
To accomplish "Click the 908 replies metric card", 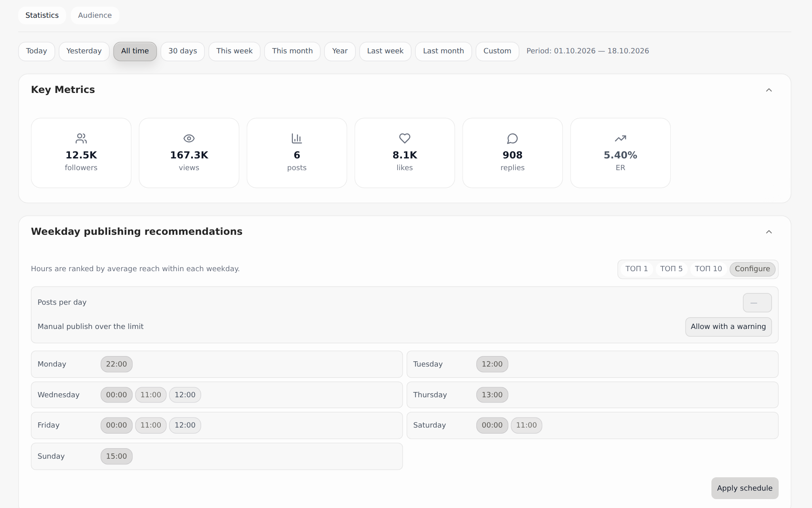I will click(x=513, y=153).
